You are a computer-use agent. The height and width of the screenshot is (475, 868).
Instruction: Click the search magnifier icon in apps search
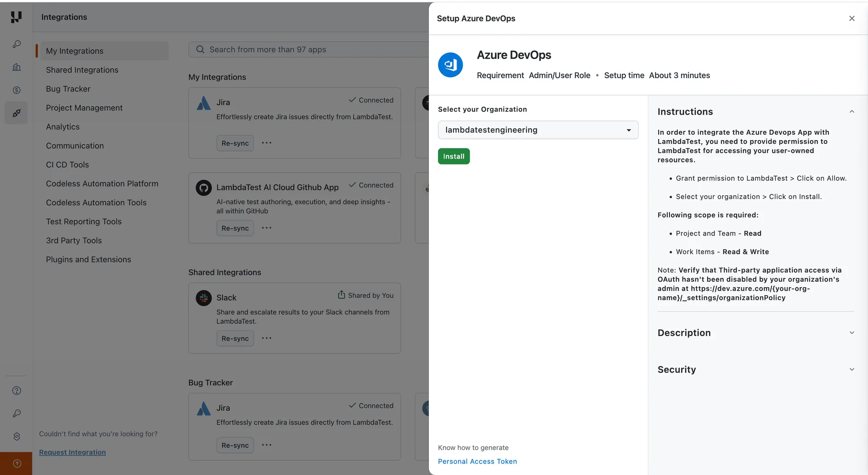tap(200, 50)
